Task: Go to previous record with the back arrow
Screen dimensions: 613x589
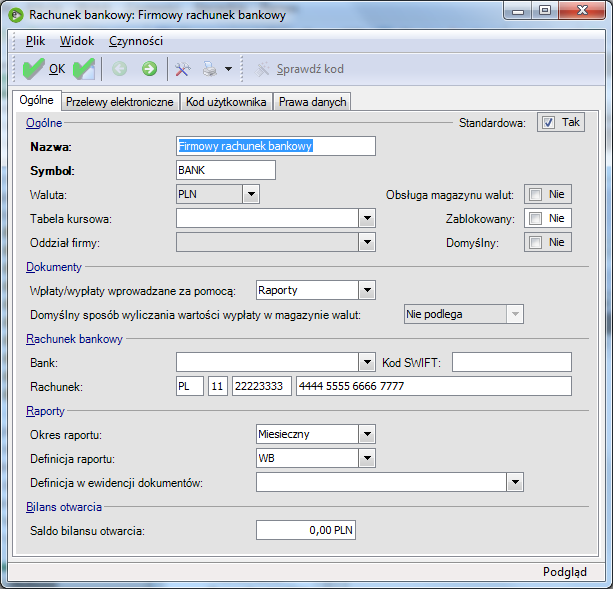Action: point(120,69)
